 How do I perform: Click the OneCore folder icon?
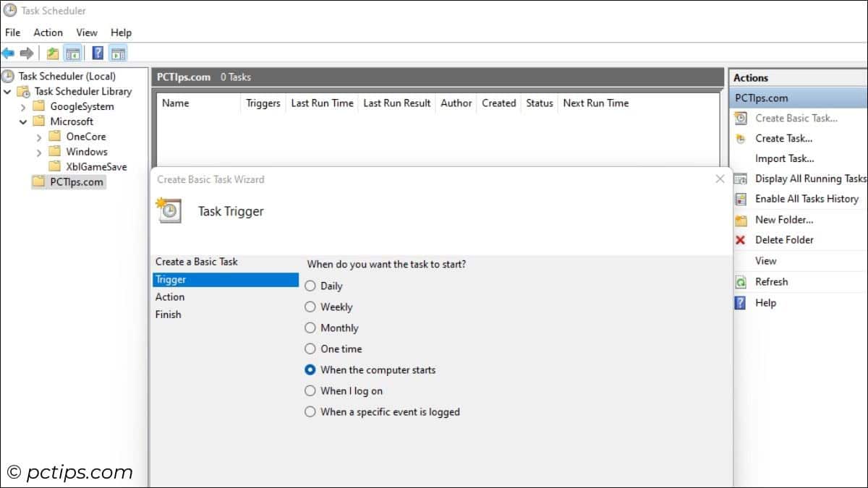point(55,136)
